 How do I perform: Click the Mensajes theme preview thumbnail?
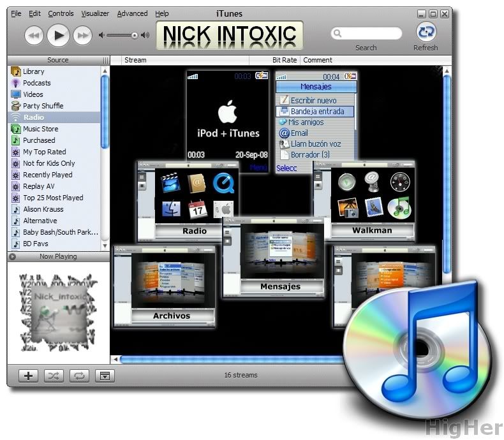(x=274, y=256)
